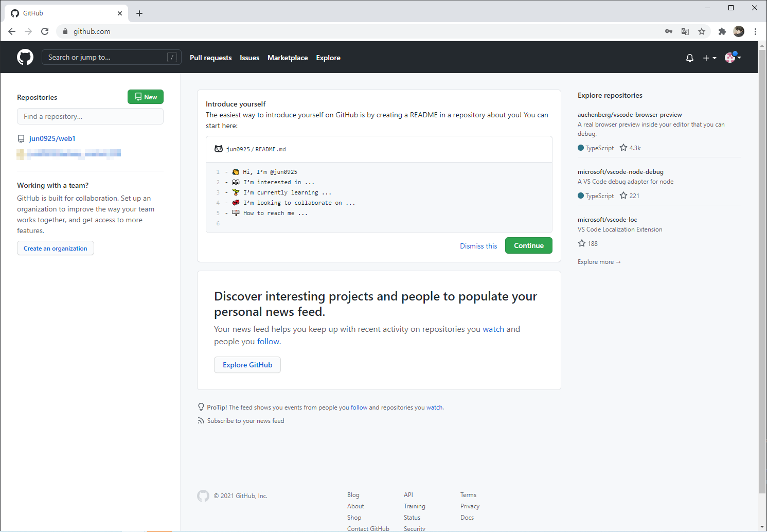The image size is (767, 532).
Task: Open the notifications bell icon
Action: tap(690, 58)
